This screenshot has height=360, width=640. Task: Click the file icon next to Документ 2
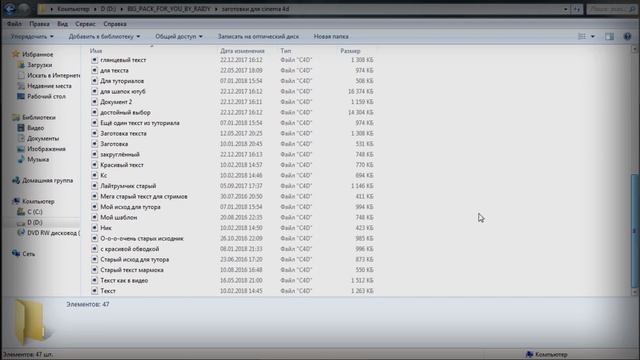click(x=94, y=102)
